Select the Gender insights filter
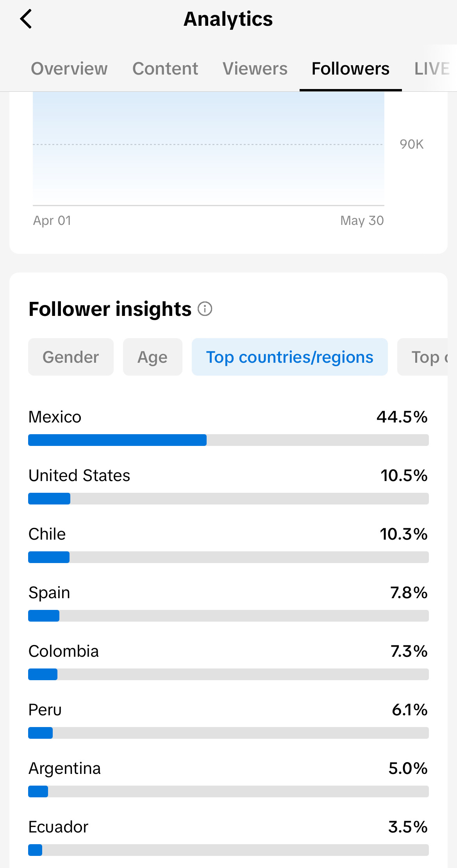This screenshot has height=868, width=457. pos(71,357)
